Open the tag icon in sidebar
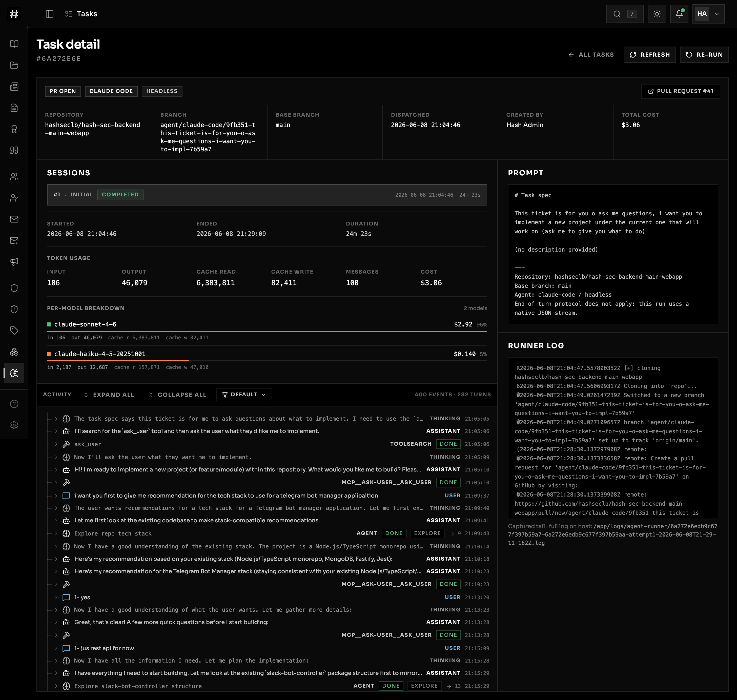Image resolution: width=737 pixels, height=700 pixels. 14,330
